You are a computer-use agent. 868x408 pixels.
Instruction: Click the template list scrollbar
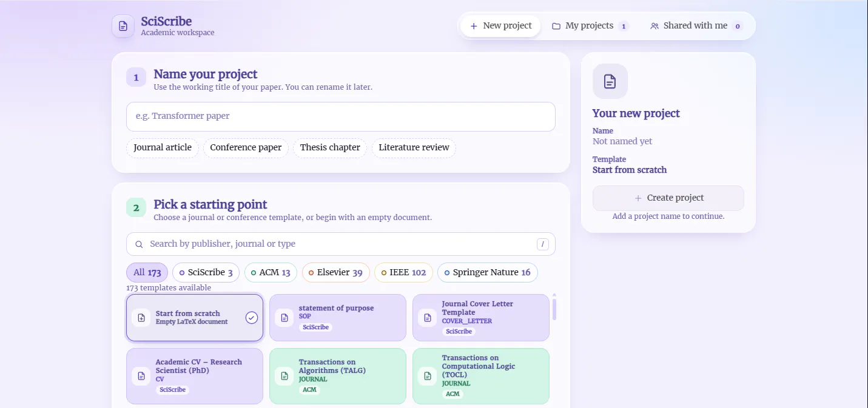tap(554, 309)
